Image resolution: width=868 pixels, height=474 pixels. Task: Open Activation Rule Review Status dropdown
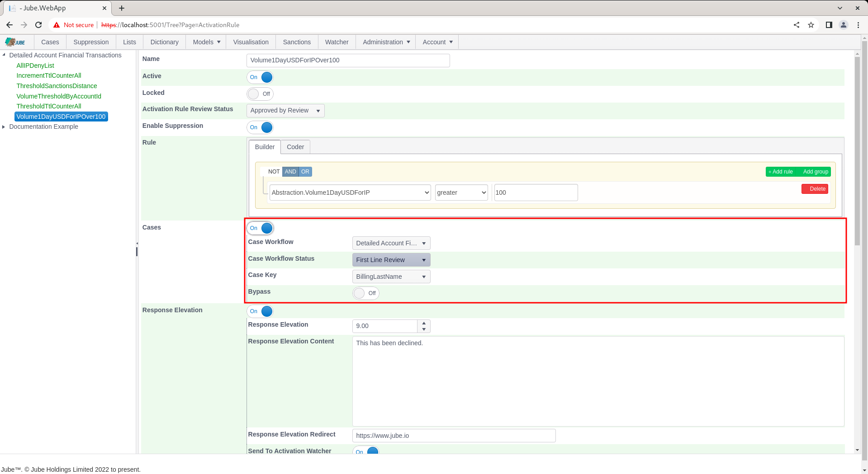(285, 111)
